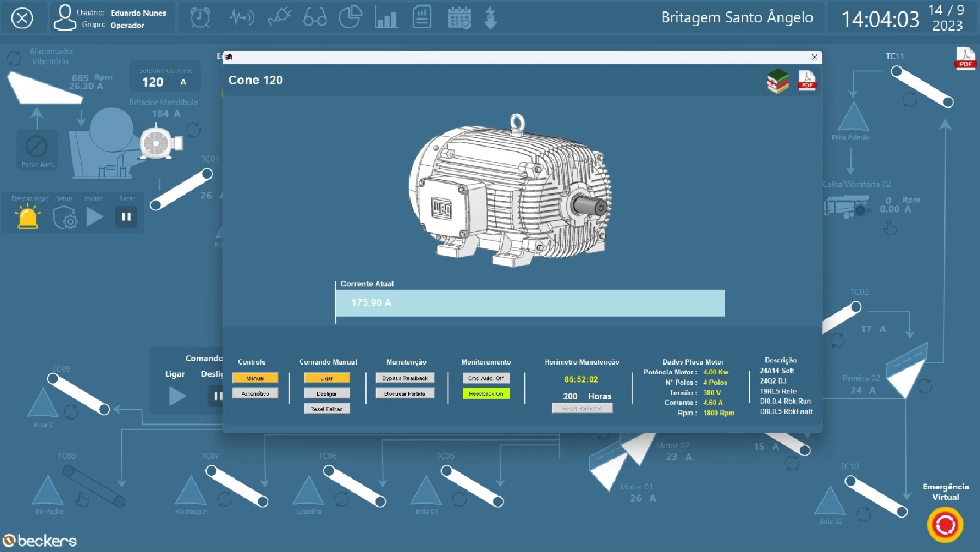This screenshot has height=552, width=980.
Task: Click the TC10 conveyor belt
Action: [876, 496]
